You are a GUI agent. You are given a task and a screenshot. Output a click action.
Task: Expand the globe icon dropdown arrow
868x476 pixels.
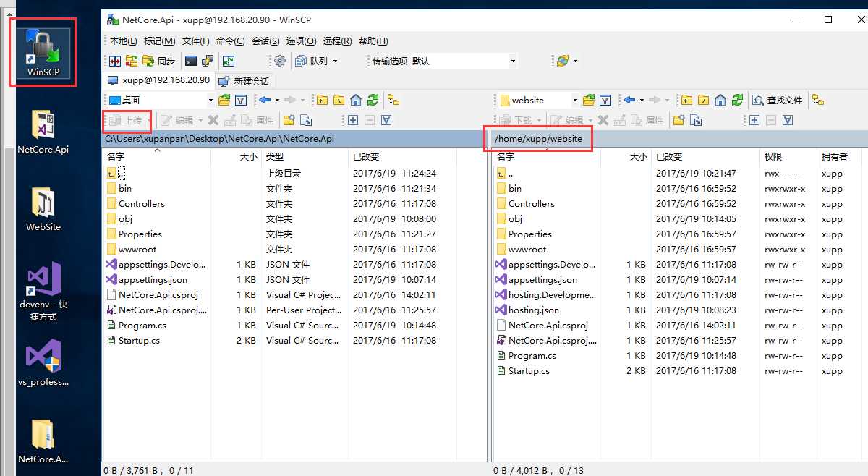point(576,61)
